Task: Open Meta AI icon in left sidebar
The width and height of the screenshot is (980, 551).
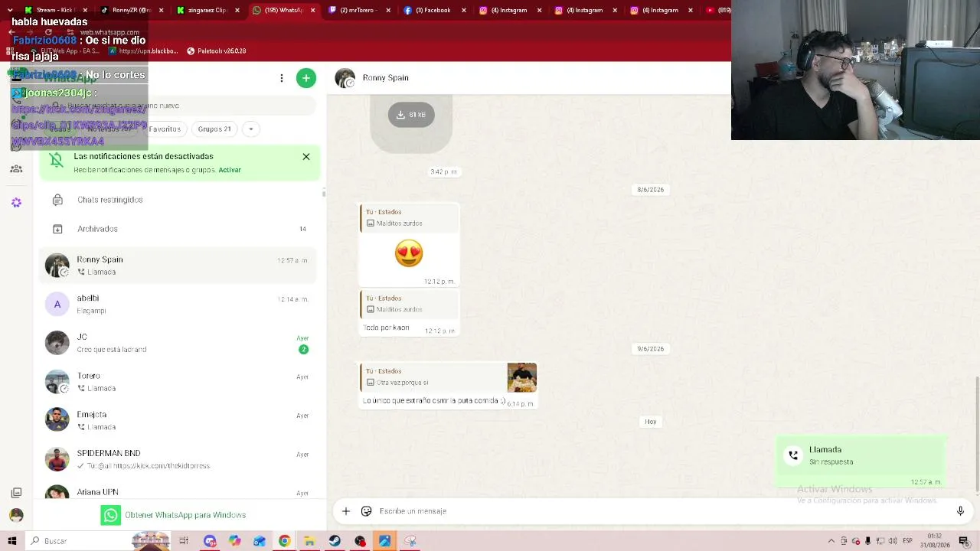Action: tap(16, 203)
